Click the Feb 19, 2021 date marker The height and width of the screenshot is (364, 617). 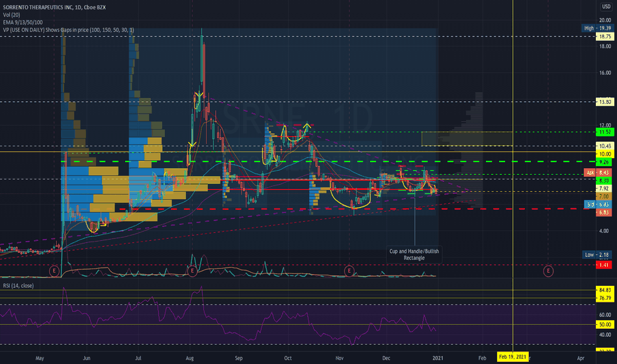tap(512, 357)
